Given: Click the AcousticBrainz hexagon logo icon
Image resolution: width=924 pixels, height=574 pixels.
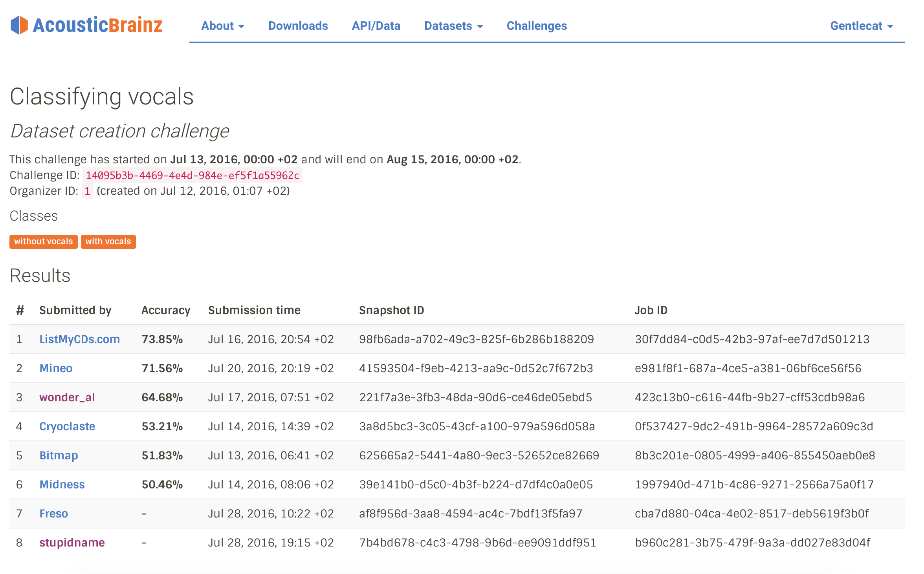Looking at the screenshot, I should click(x=19, y=25).
